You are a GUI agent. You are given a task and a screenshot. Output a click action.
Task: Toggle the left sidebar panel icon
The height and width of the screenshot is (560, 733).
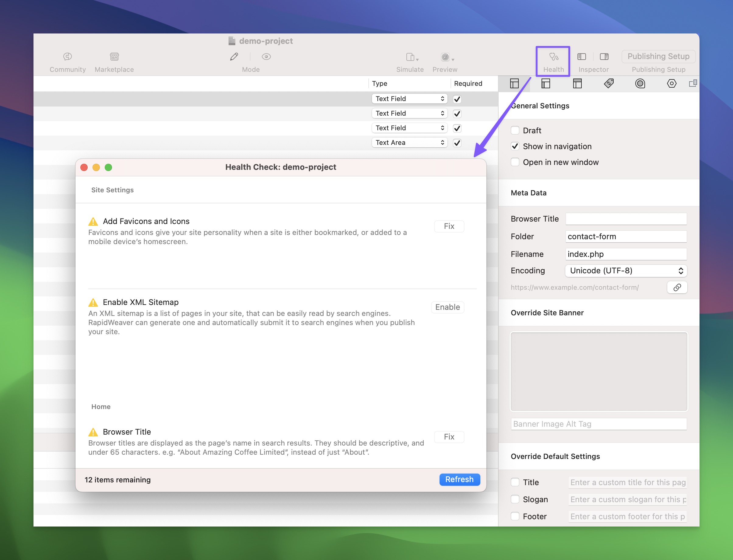[581, 57]
